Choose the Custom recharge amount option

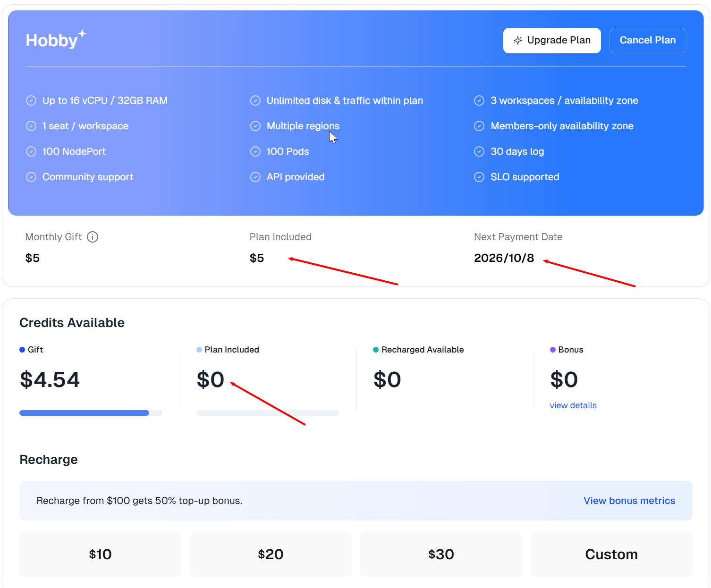point(611,554)
